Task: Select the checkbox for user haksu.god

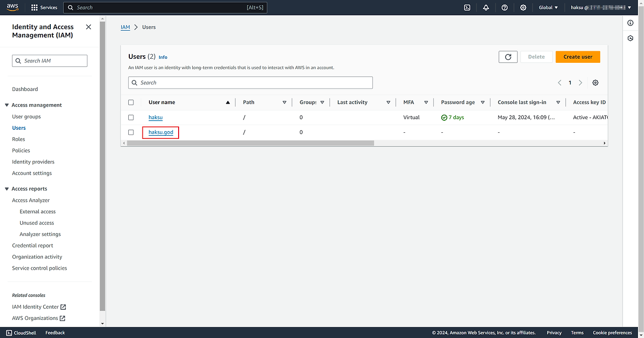Action: pyautogui.click(x=131, y=132)
